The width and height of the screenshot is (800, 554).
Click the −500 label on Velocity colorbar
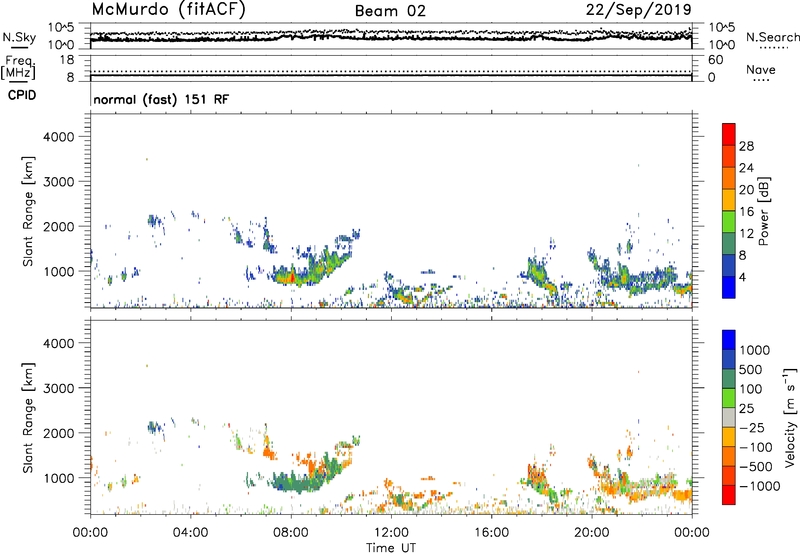pyautogui.click(x=756, y=467)
